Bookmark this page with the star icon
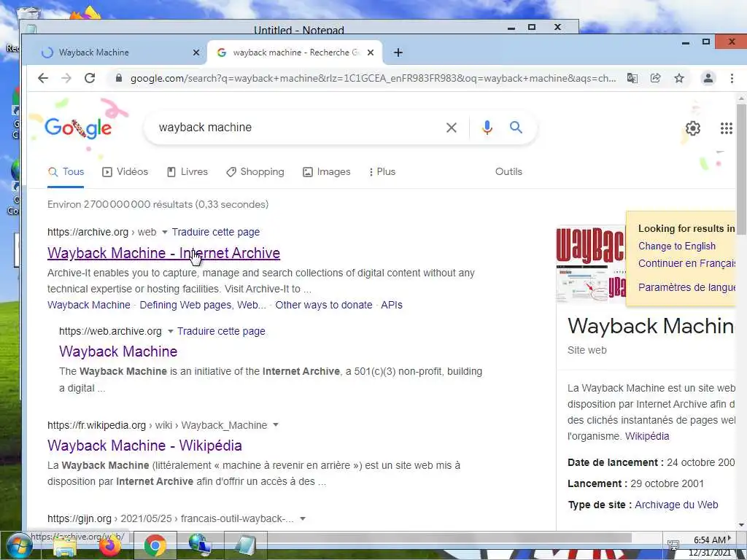The image size is (747, 560). tap(679, 78)
